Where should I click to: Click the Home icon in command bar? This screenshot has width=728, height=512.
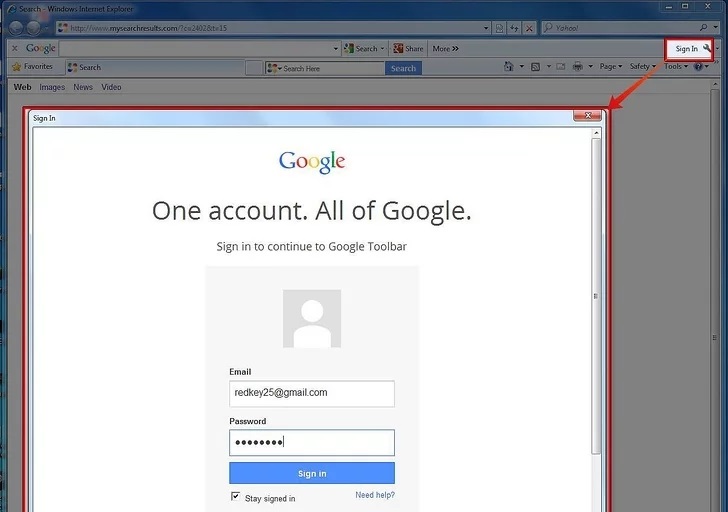509,67
